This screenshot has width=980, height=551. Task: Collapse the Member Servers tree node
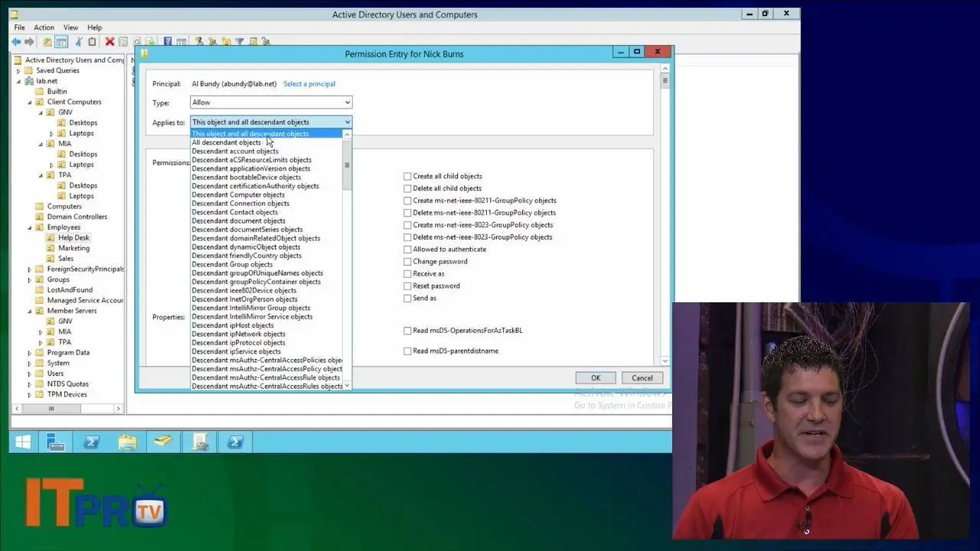30,311
